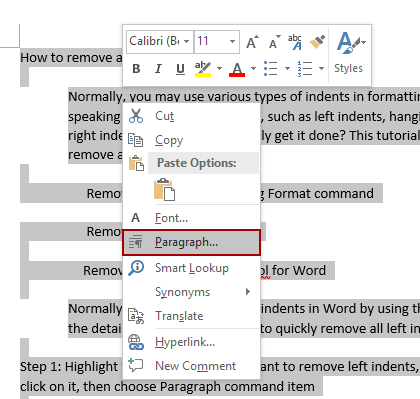The height and width of the screenshot is (399, 420).
Task: Toggle Italic formatting
Action: point(158,69)
